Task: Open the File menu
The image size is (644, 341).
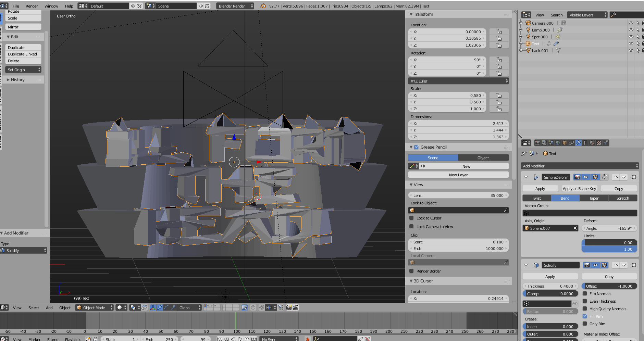Action: pyautogui.click(x=16, y=6)
